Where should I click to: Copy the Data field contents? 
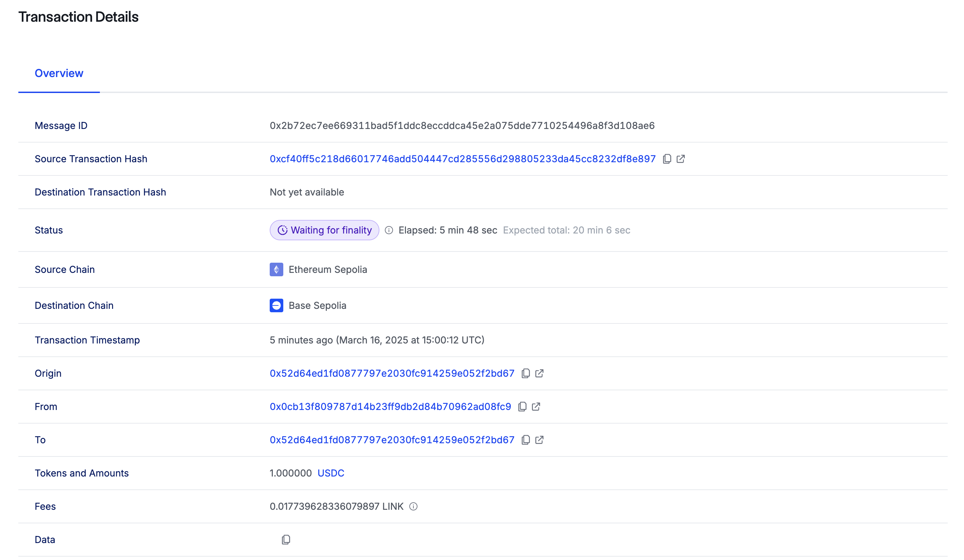pyautogui.click(x=286, y=539)
